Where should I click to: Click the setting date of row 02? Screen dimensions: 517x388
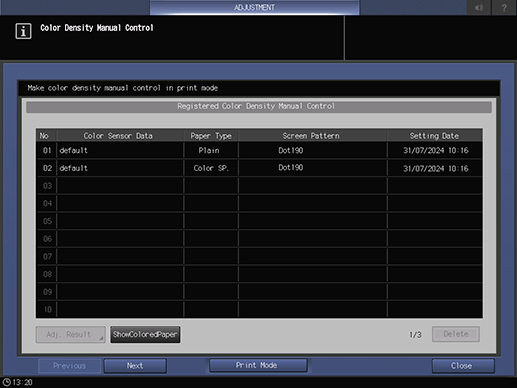pos(435,168)
